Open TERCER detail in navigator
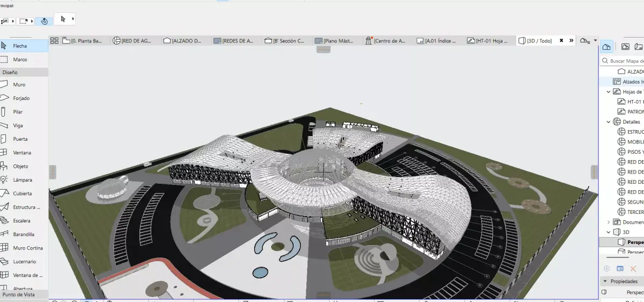The height and width of the screenshot is (302, 644). (631, 212)
